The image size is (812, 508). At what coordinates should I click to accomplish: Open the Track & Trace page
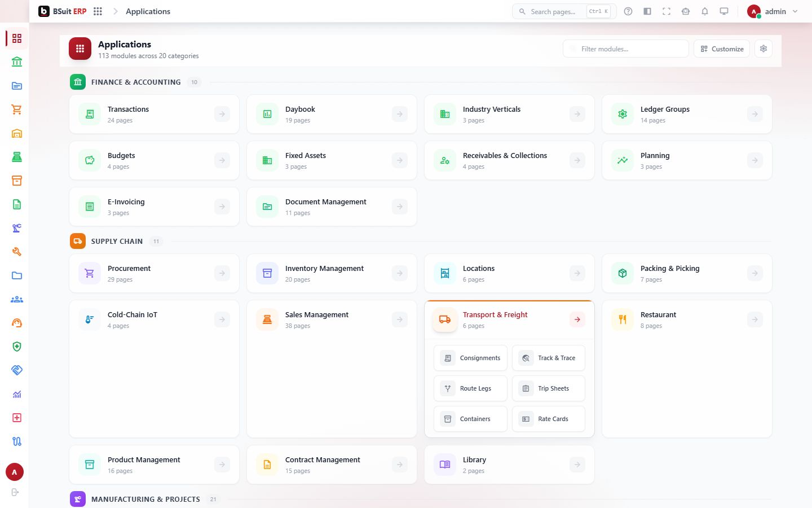[549, 358]
